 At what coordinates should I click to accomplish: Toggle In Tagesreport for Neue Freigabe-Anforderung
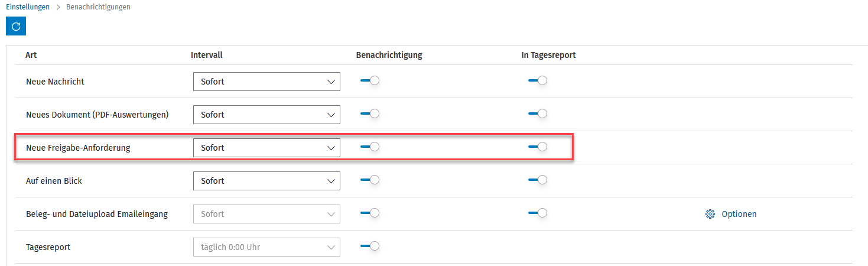point(538,147)
